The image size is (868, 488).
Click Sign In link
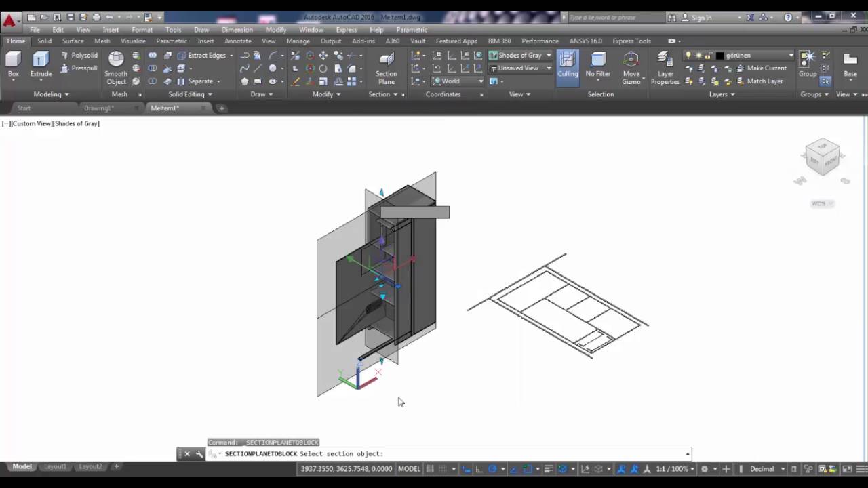pyautogui.click(x=696, y=18)
